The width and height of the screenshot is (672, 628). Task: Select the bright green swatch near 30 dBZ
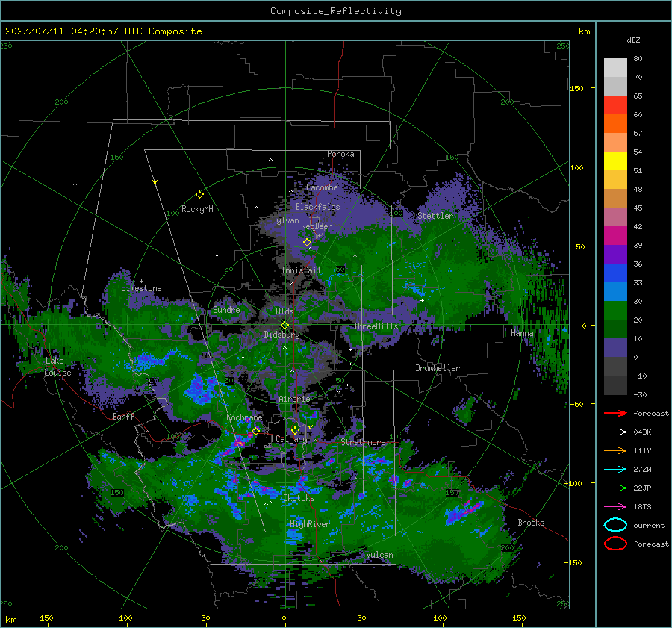(x=615, y=310)
